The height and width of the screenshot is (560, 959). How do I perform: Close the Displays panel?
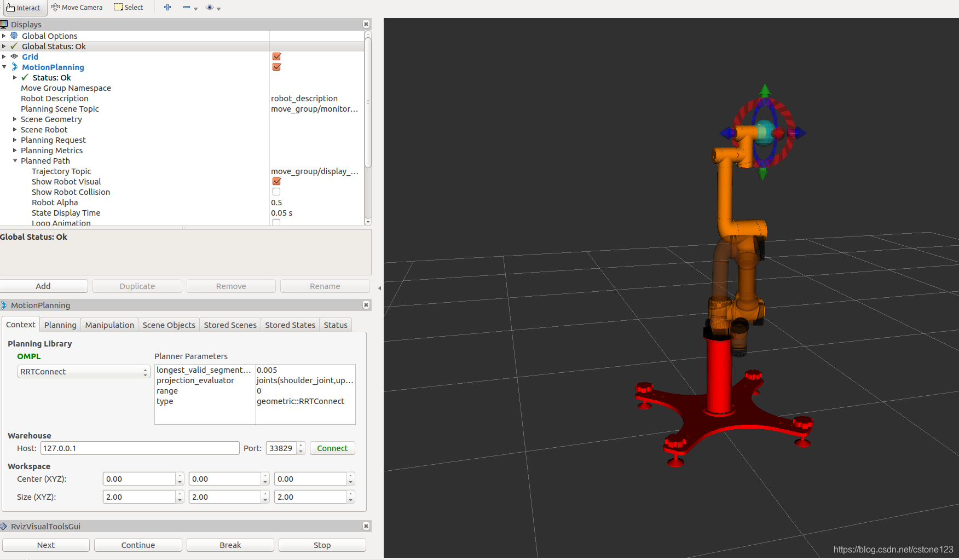pos(366,24)
